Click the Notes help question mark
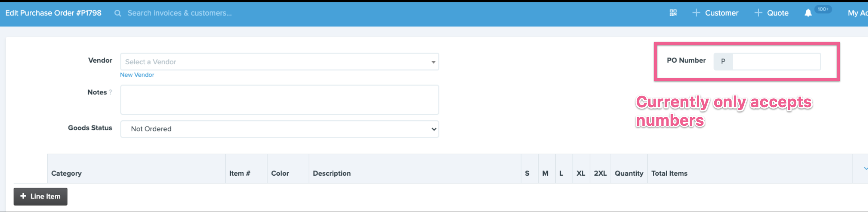 point(110,92)
